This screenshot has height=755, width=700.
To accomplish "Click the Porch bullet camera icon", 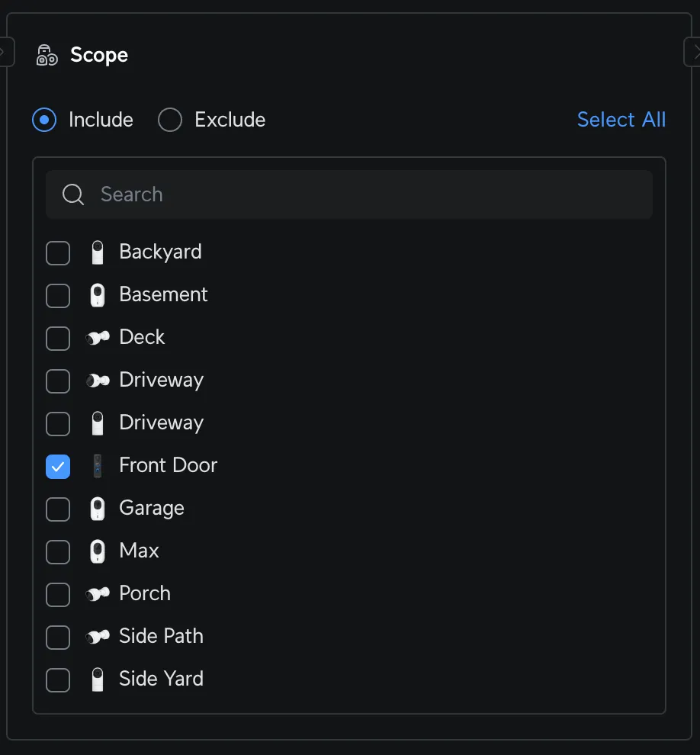I will click(x=99, y=594).
